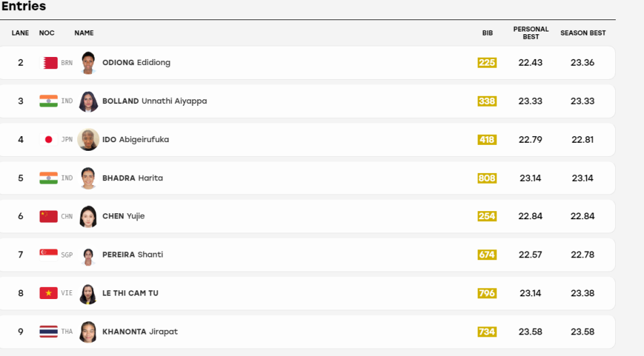The image size is (644, 356).
Task: Click personal best 22.43 for ODIONG
Action: (530, 62)
